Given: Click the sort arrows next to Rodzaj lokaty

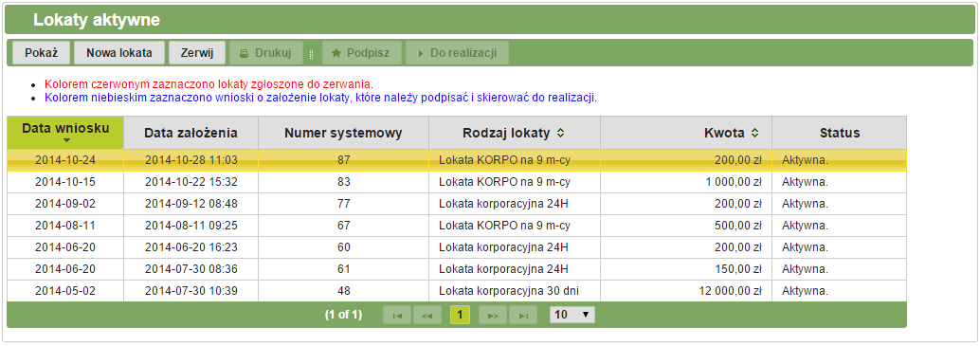Looking at the screenshot, I should point(561,133).
